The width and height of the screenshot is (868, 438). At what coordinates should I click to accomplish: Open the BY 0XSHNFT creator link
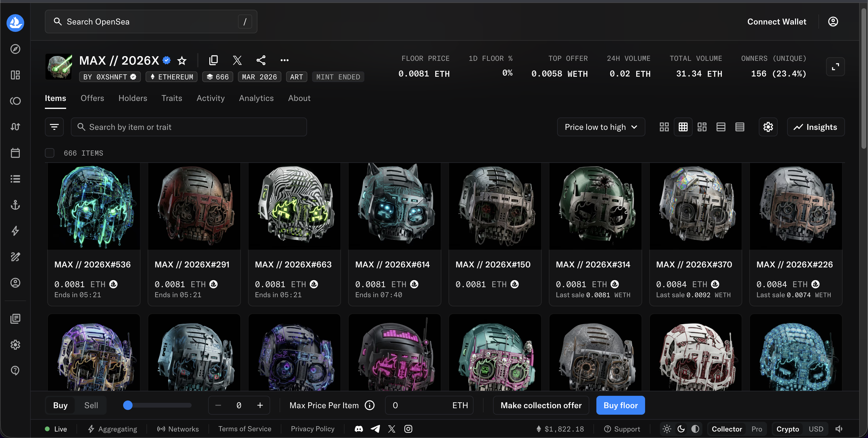[109, 77]
